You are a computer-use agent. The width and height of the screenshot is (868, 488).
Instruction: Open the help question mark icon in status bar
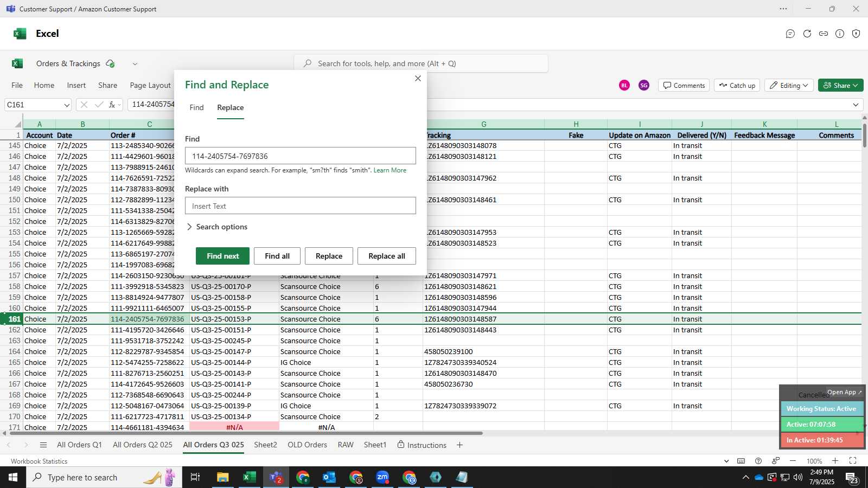pyautogui.click(x=758, y=461)
